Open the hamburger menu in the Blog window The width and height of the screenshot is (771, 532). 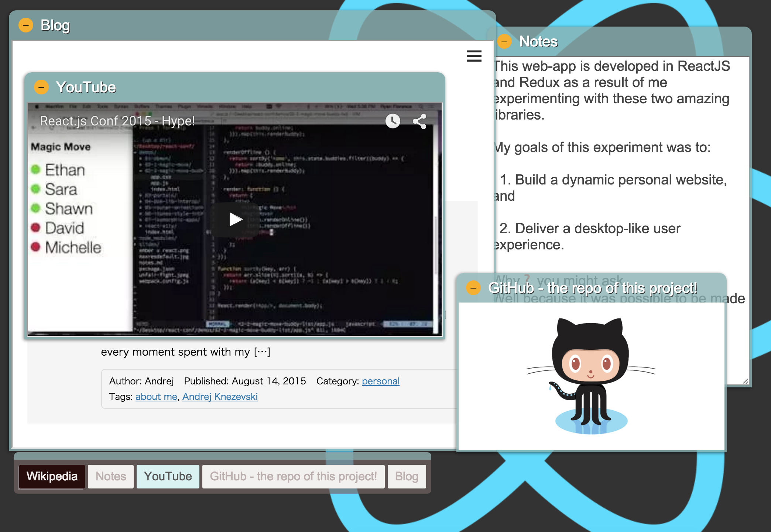pos(474,56)
